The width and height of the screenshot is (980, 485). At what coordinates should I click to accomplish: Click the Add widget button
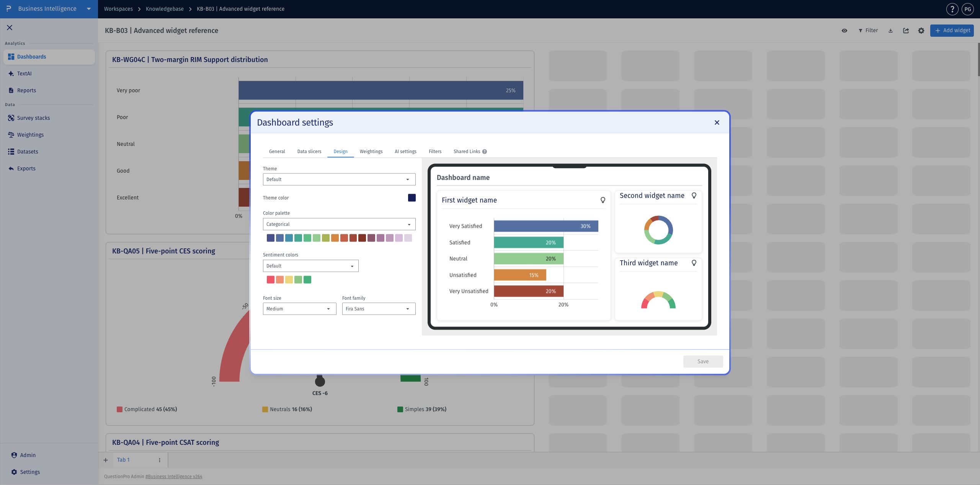[952, 31]
